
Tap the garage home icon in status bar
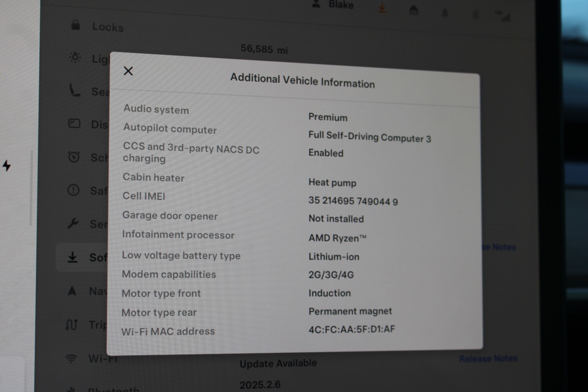click(x=413, y=11)
